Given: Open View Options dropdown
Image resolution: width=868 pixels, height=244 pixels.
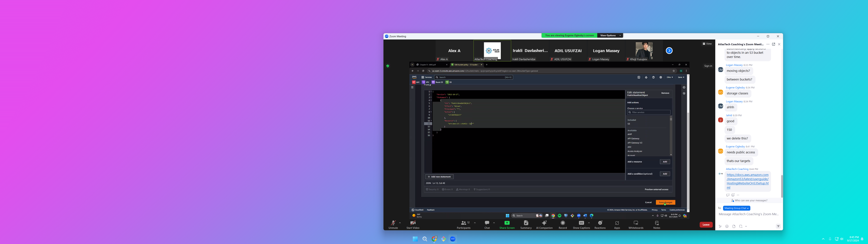Looking at the screenshot, I should click(610, 35).
